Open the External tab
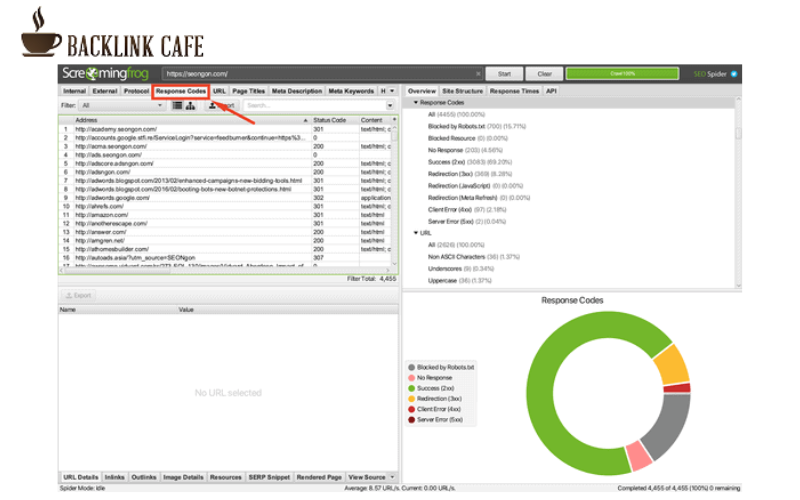The width and height of the screenshot is (800, 500). tap(105, 91)
